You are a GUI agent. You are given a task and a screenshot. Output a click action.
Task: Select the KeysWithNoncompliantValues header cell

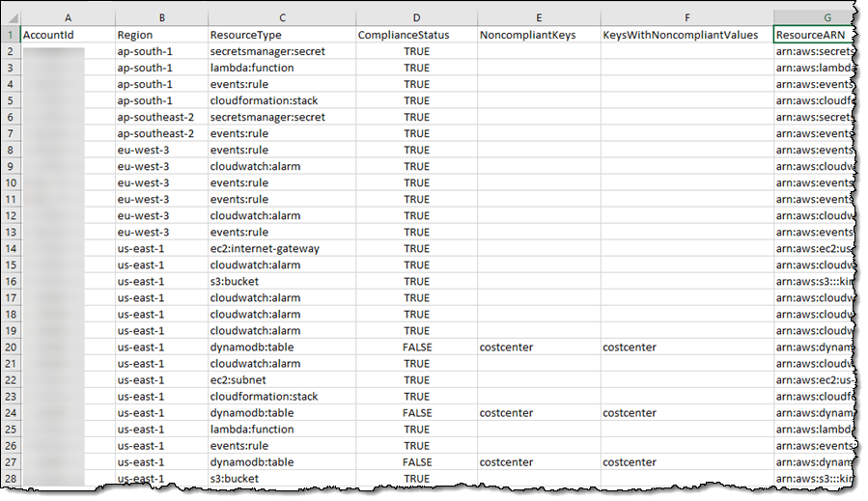[686, 35]
